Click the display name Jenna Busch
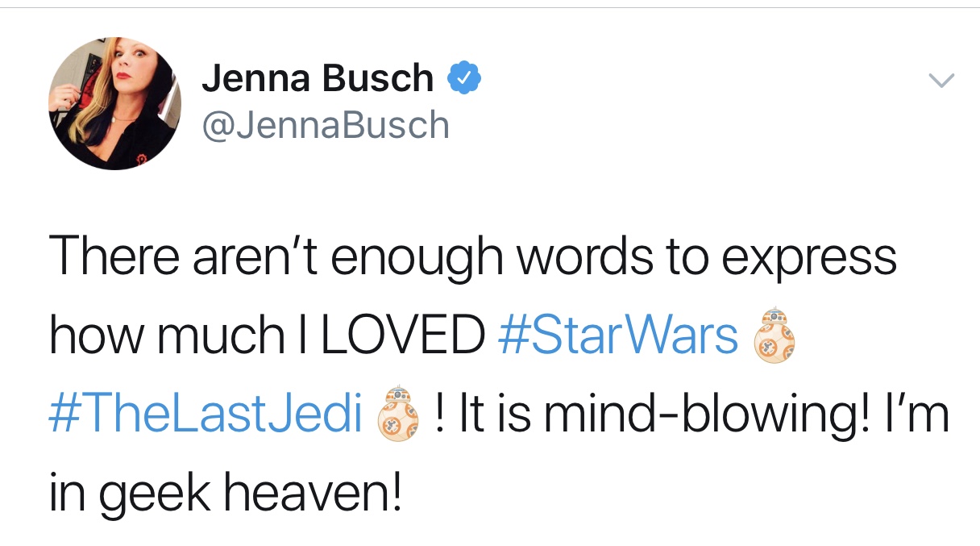This screenshot has height=546, width=980. 317,79
